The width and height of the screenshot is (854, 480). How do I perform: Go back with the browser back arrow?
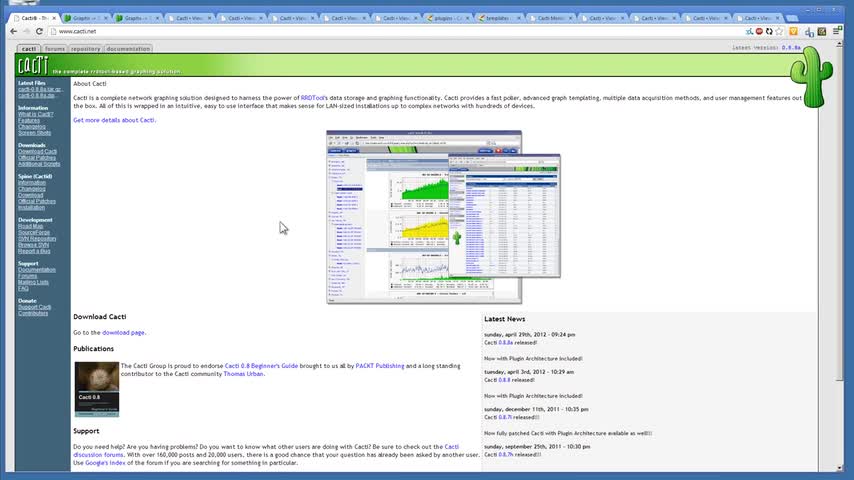[x=14, y=32]
